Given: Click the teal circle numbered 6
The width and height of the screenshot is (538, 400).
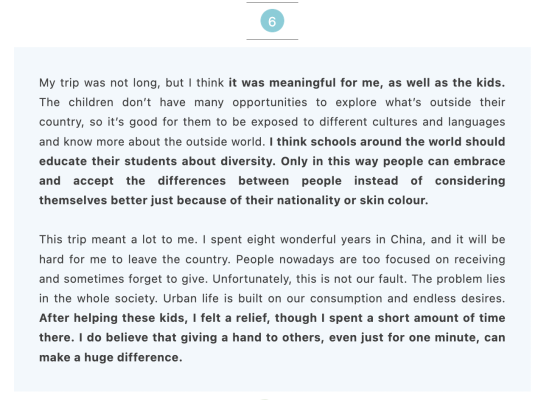Looking at the screenshot, I should coord(272,21).
